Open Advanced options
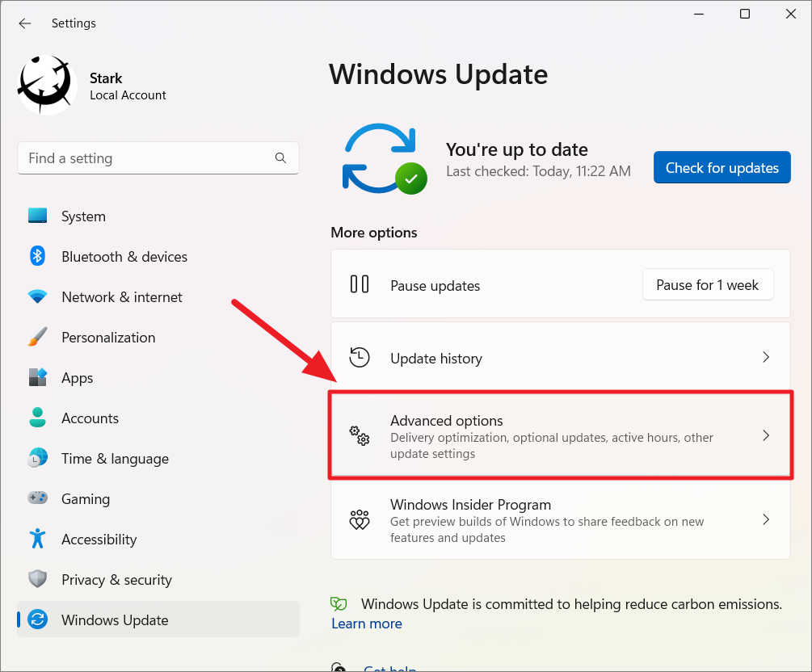Image resolution: width=812 pixels, height=672 pixels. [x=561, y=436]
